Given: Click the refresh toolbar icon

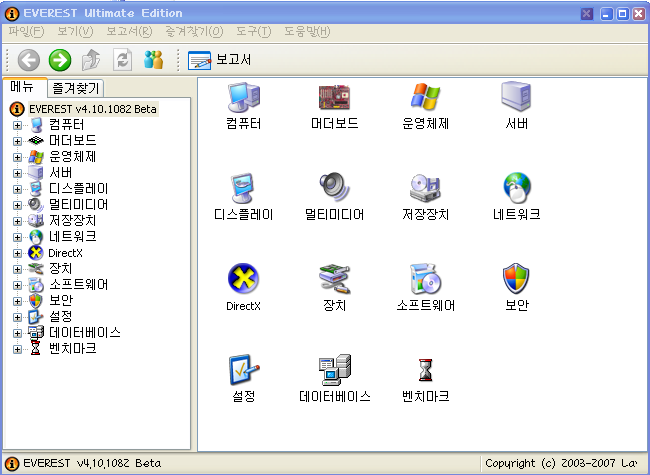Looking at the screenshot, I should pos(123,60).
